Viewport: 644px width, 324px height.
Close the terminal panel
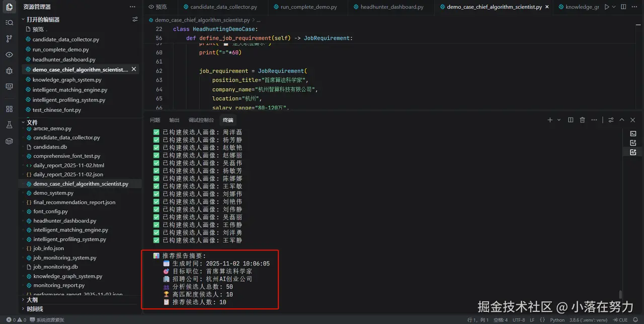pyautogui.click(x=633, y=120)
